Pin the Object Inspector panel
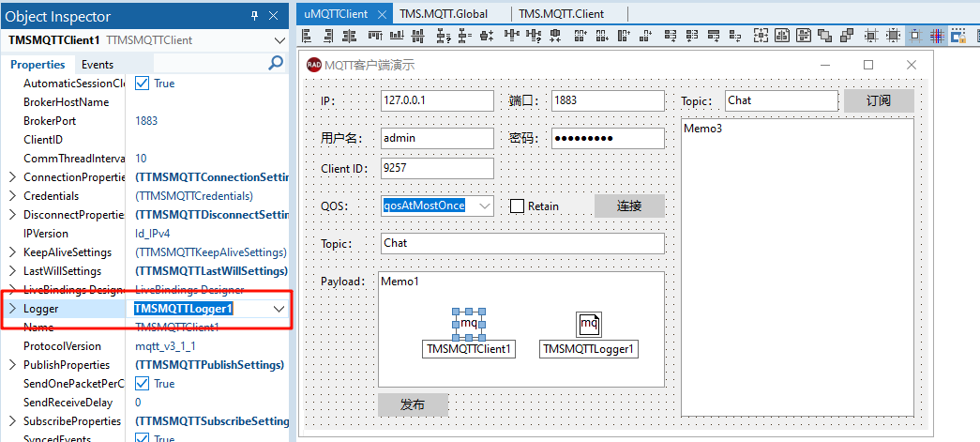 click(254, 17)
